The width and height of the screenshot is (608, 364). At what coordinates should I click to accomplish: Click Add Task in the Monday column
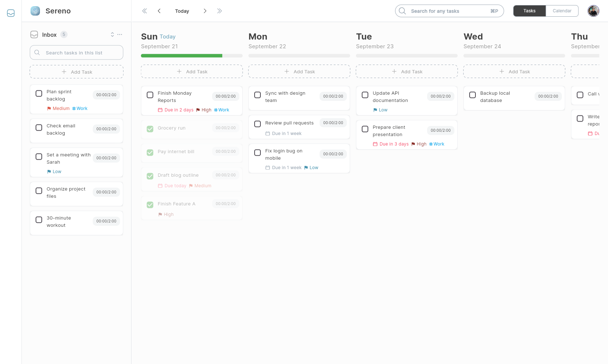tap(299, 71)
